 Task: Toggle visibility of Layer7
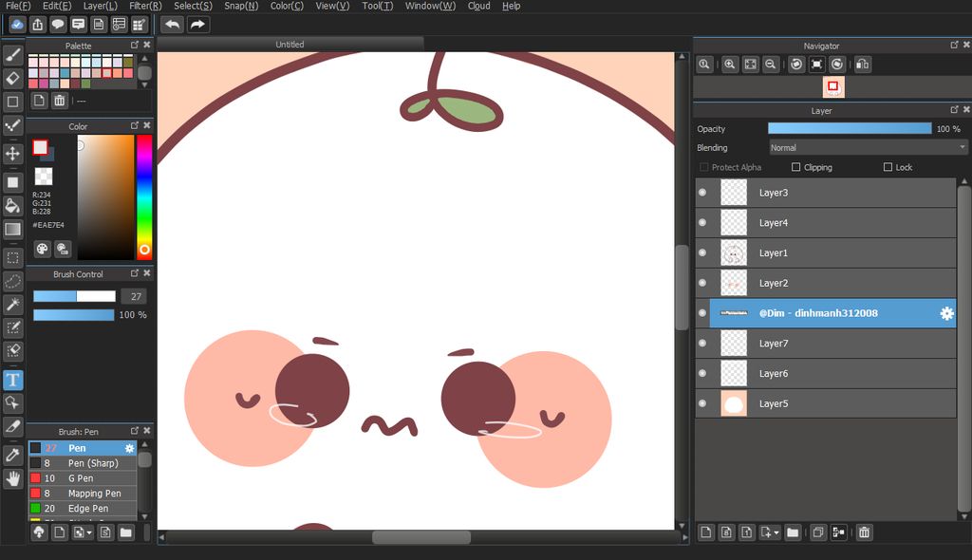[x=702, y=343]
